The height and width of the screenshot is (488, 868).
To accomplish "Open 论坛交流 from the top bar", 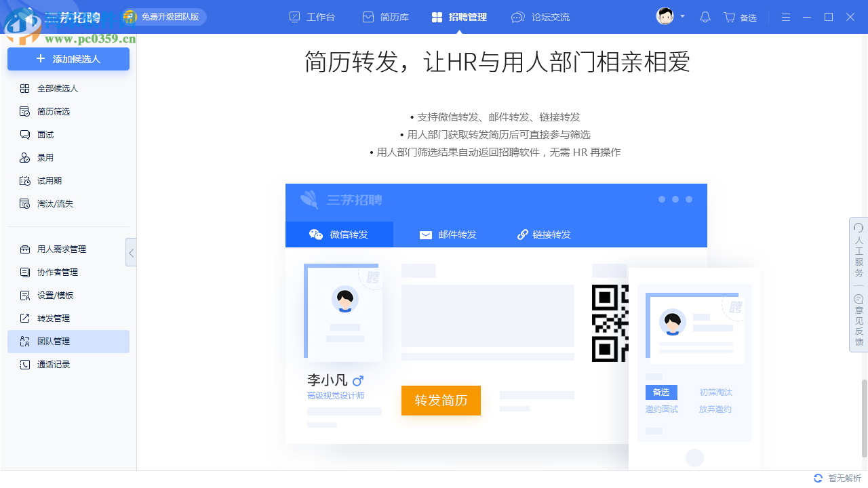I will (540, 17).
